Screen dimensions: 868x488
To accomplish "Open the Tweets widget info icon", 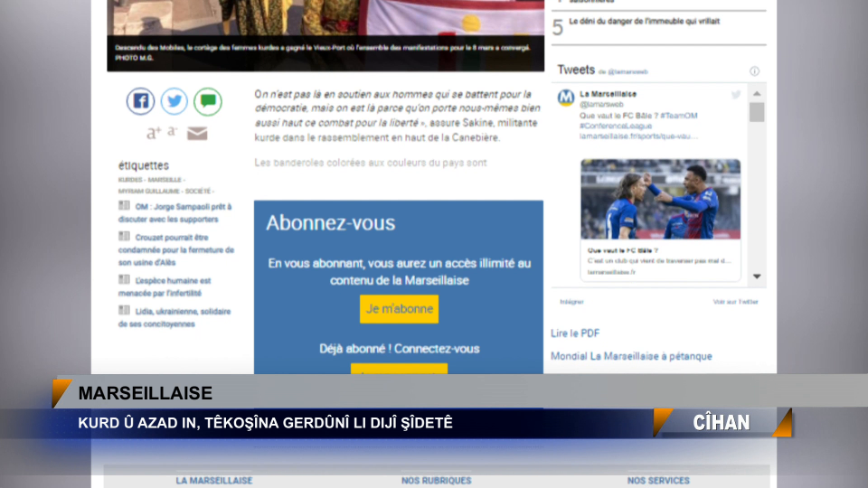I will point(754,71).
